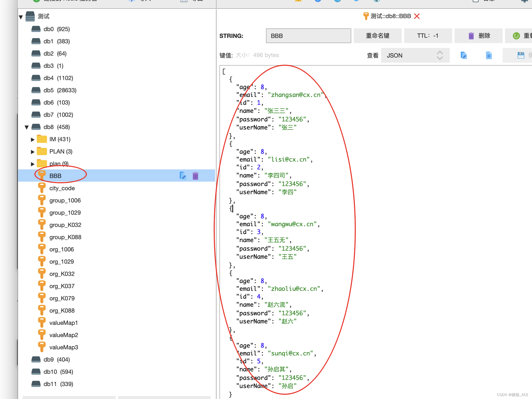
Task: Select db2 (64) database
Action: pyautogui.click(x=55, y=54)
